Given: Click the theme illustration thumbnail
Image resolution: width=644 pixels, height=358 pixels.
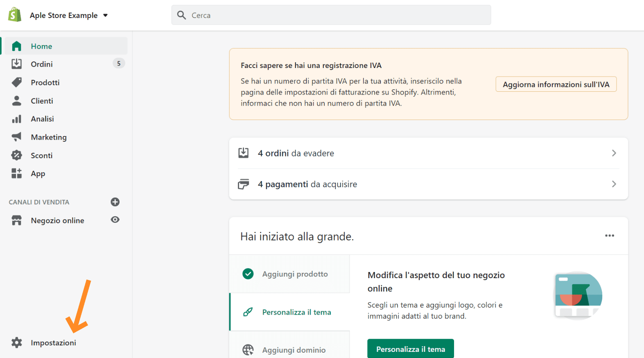Looking at the screenshot, I should [x=578, y=295].
